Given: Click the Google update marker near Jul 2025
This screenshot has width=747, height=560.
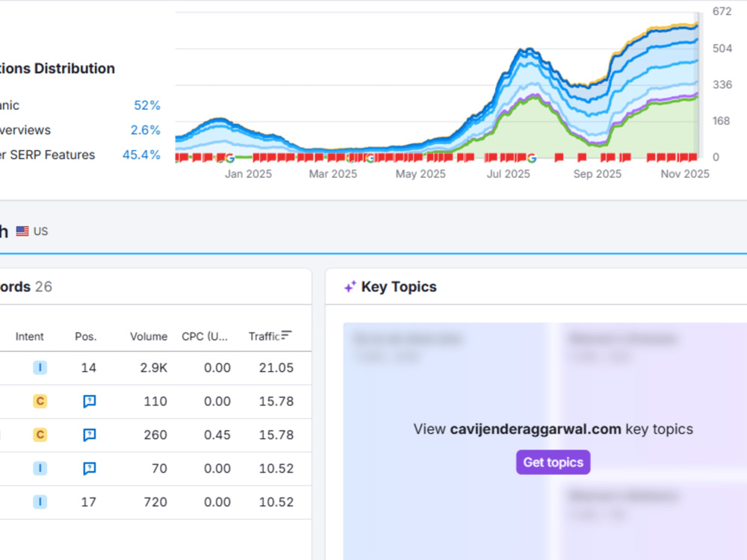Looking at the screenshot, I should (x=532, y=158).
